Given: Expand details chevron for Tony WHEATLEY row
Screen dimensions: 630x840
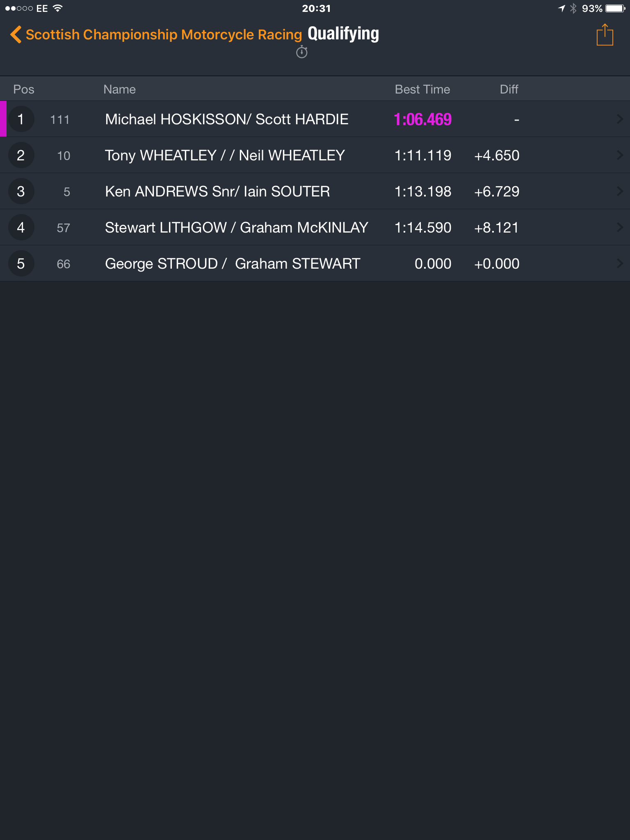Looking at the screenshot, I should click(620, 155).
